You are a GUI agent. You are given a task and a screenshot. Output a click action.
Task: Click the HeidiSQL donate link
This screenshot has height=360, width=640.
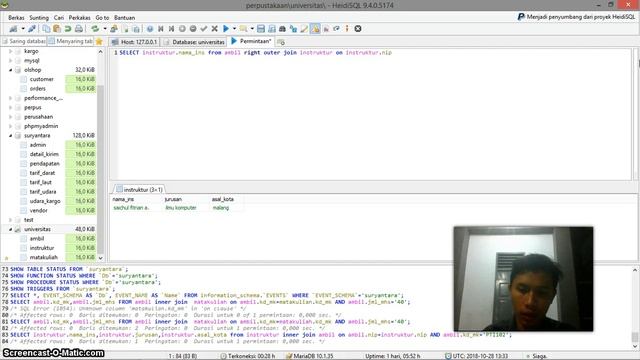[x=576, y=17]
